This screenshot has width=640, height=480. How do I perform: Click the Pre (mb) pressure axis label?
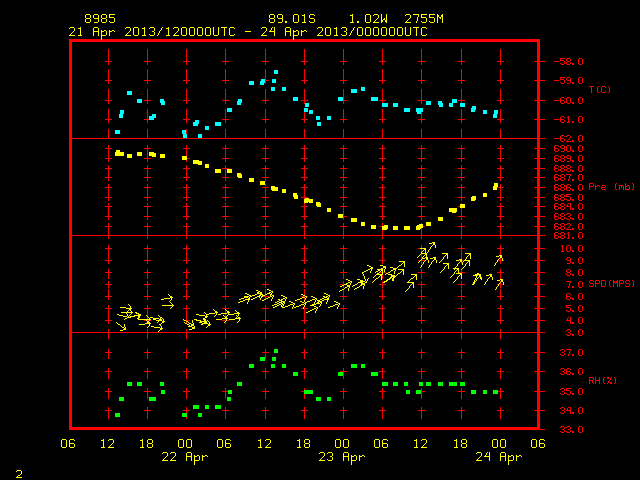(611, 187)
